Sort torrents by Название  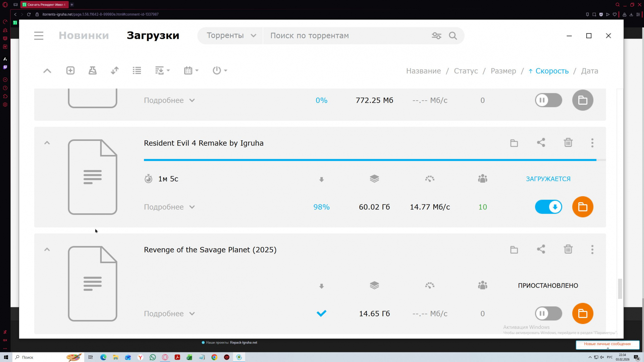pos(423,71)
